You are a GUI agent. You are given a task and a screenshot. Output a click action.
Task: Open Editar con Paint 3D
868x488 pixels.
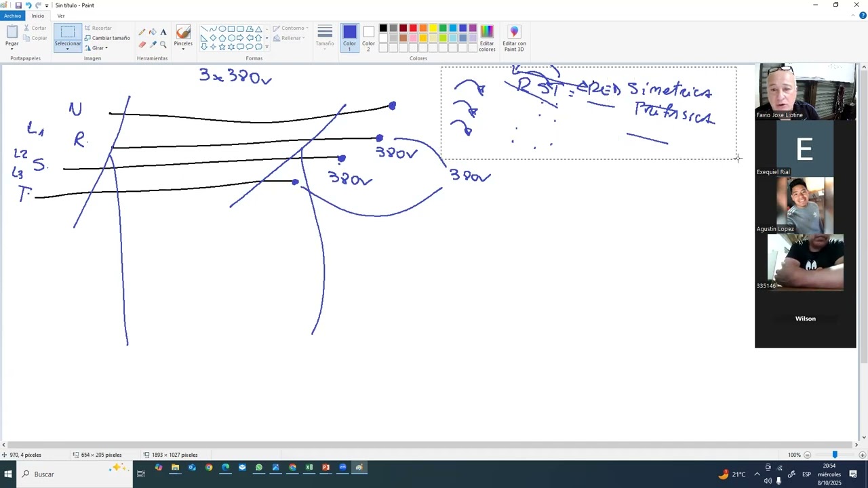click(514, 38)
